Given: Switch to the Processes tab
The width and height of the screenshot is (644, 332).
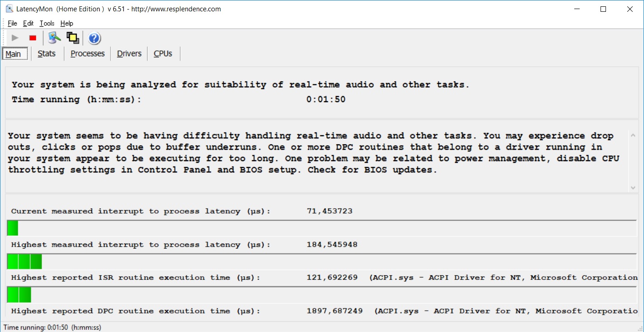Looking at the screenshot, I should (x=87, y=54).
